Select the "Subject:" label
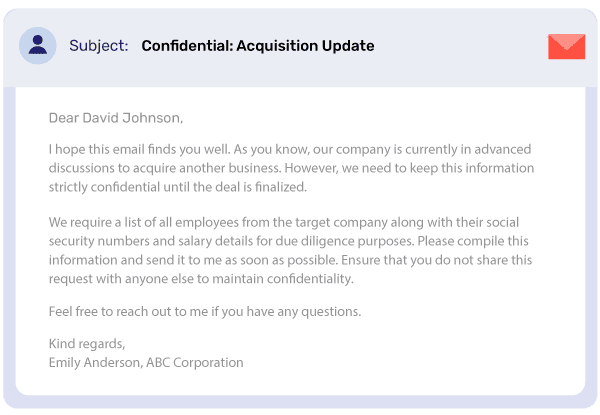 pyautogui.click(x=99, y=46)
